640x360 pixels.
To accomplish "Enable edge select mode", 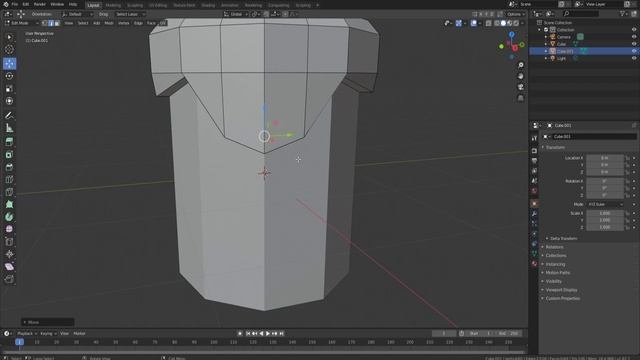I will coord(51,23).
